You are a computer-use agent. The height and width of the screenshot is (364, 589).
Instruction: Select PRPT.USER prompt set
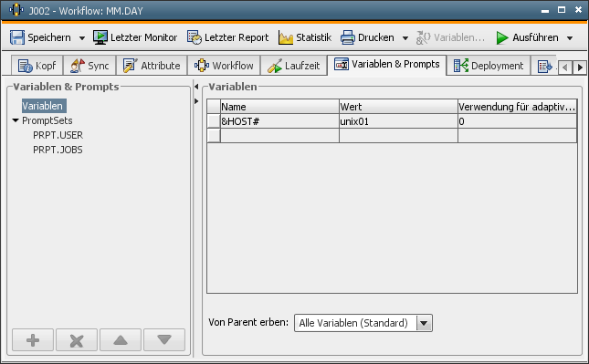58,135
